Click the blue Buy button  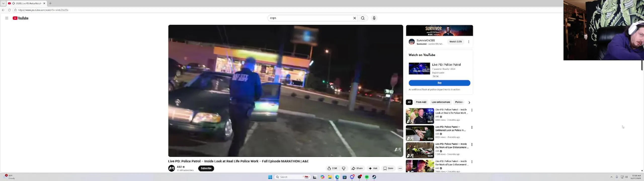point(439,83)
